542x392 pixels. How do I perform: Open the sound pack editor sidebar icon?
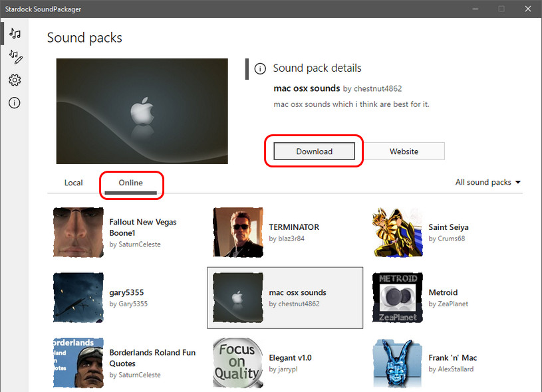coord(15,57)
